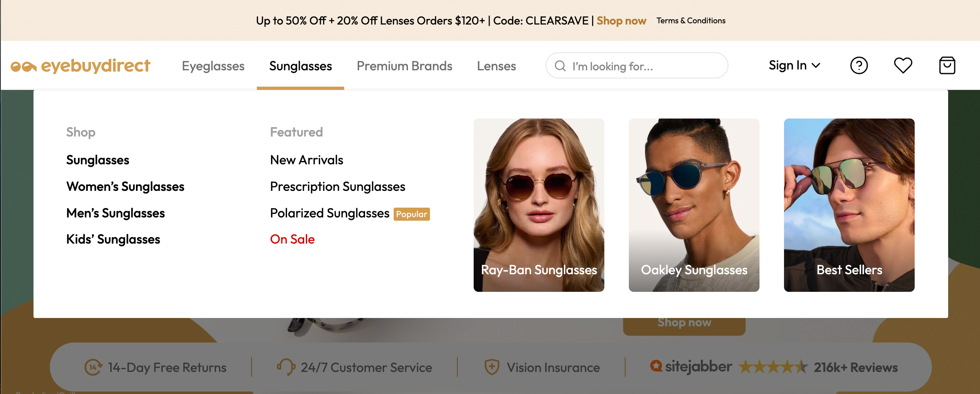Image resolution: width=980 pixels, height=394 pixels.
Task: Open the help question mark icon
Action: pos(859,65)
